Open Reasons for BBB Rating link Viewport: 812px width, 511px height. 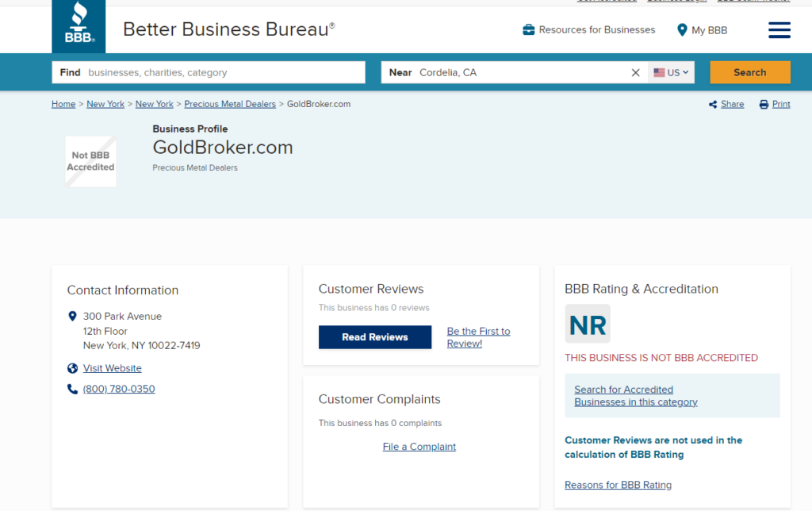618,485
